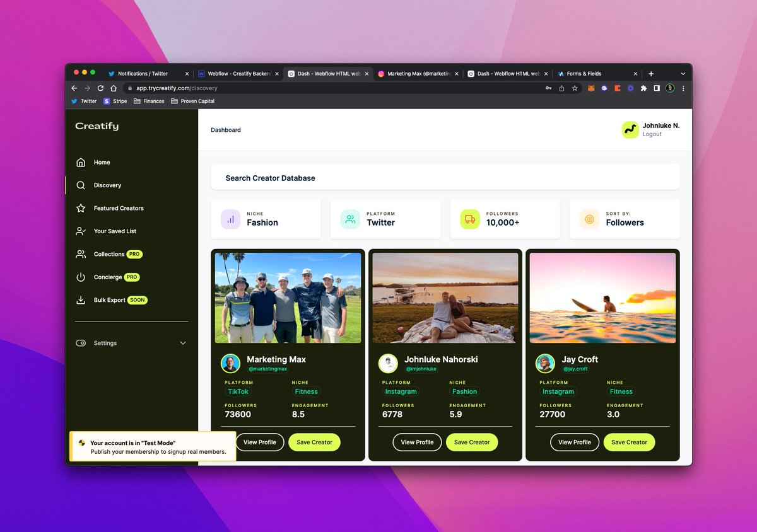The image size is (757, 532).
Task: Click the Featured Creators star icon
Action: 81,208
